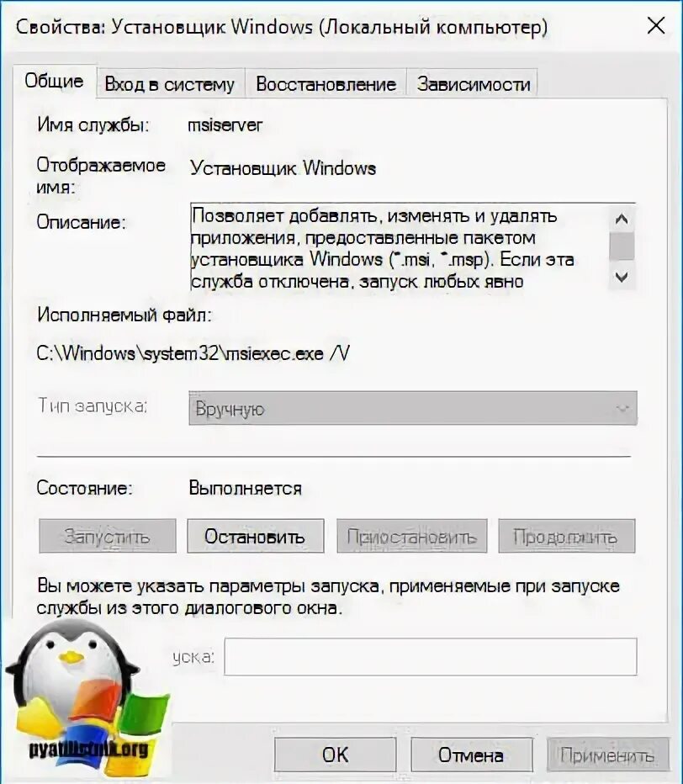Screen dimensions: 683x784
Task: Click the Приостановить button
Action: point(411,536)
